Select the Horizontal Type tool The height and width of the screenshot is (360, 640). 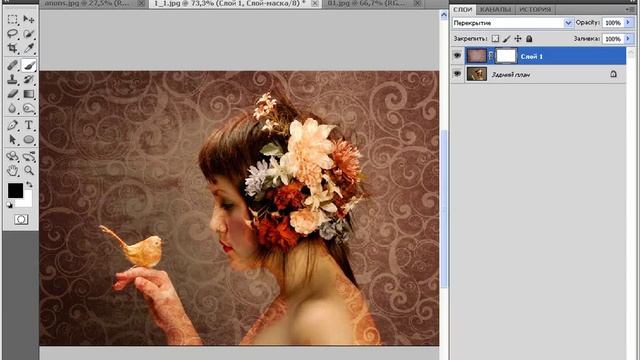pos(29,125)
